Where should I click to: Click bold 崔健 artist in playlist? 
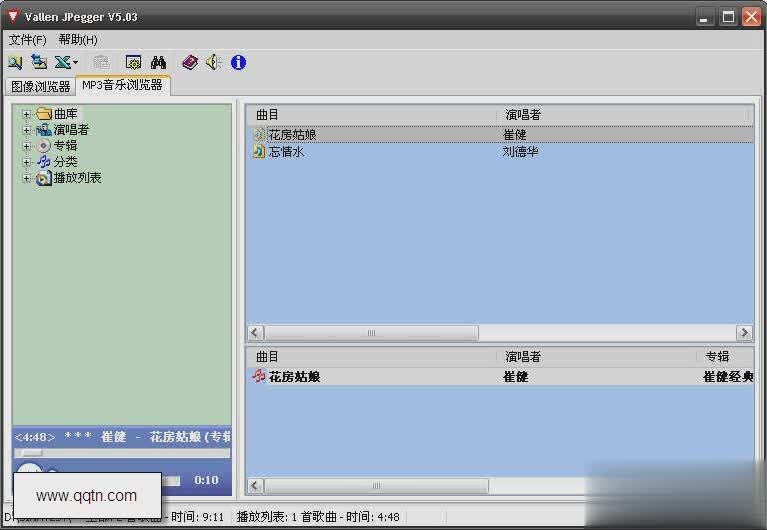pos(516,377)
